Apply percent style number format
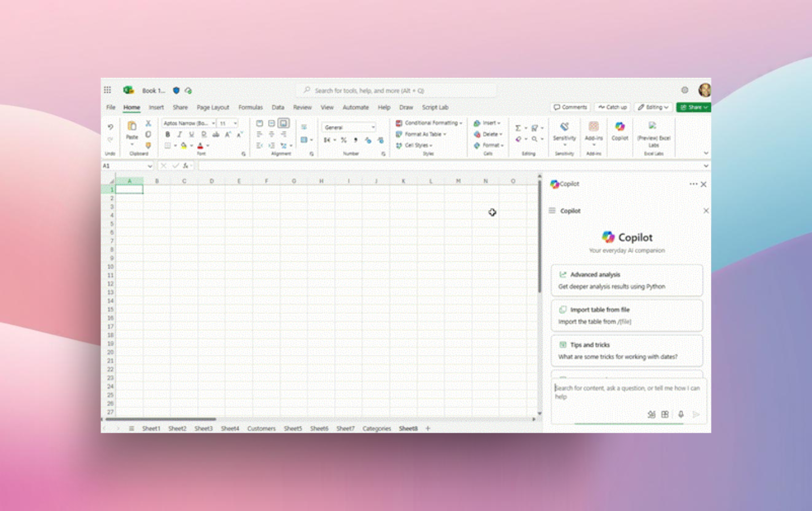Image resolution: width=812 pixels, height=511 pixels. tap(344, 140)
